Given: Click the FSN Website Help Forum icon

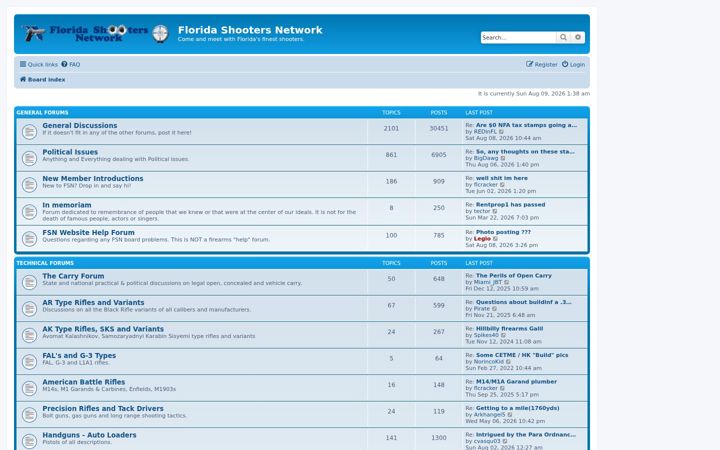Looking at the screenshot, I should (x=29, y=239).
